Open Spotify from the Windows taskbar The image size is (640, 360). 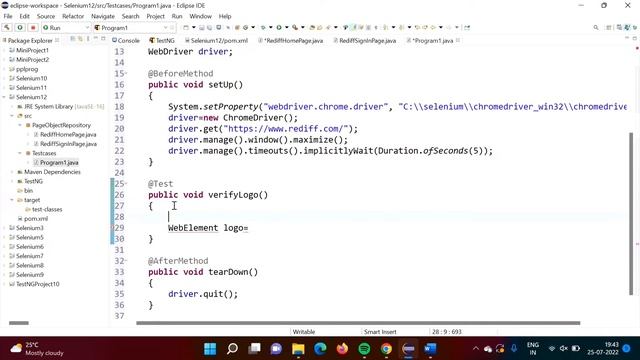364,349
